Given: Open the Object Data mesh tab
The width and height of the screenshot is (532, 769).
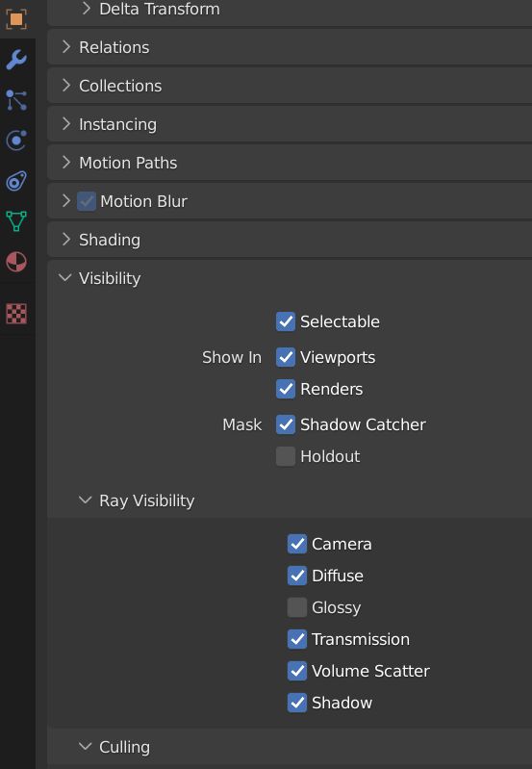Looking at the screenshot, I should 16,221.
